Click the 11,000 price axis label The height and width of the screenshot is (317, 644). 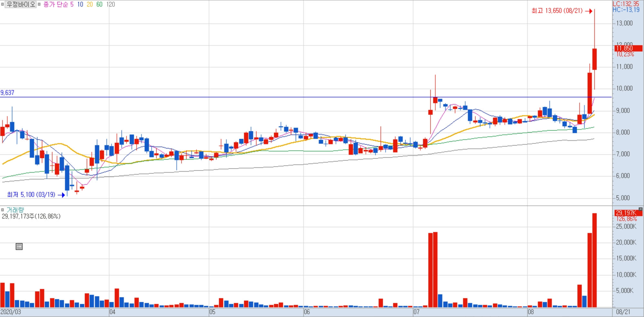pyautogui.click(x=624, y=67)
